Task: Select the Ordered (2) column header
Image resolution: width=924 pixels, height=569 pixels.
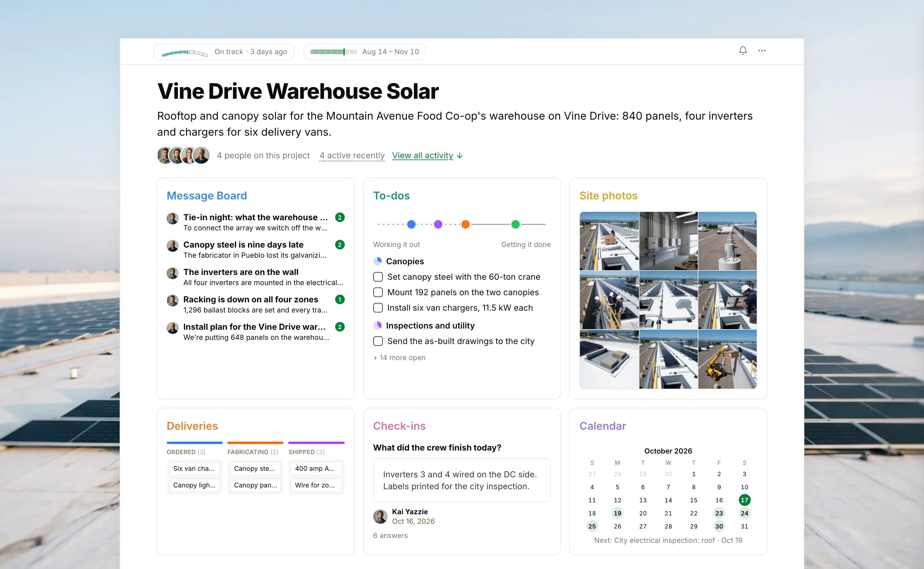Action: 186,452
